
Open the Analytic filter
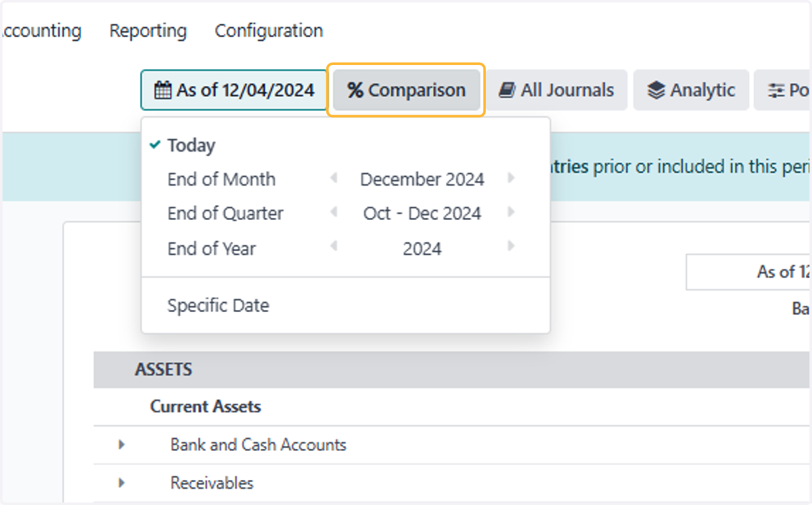(x=691, y=90)
